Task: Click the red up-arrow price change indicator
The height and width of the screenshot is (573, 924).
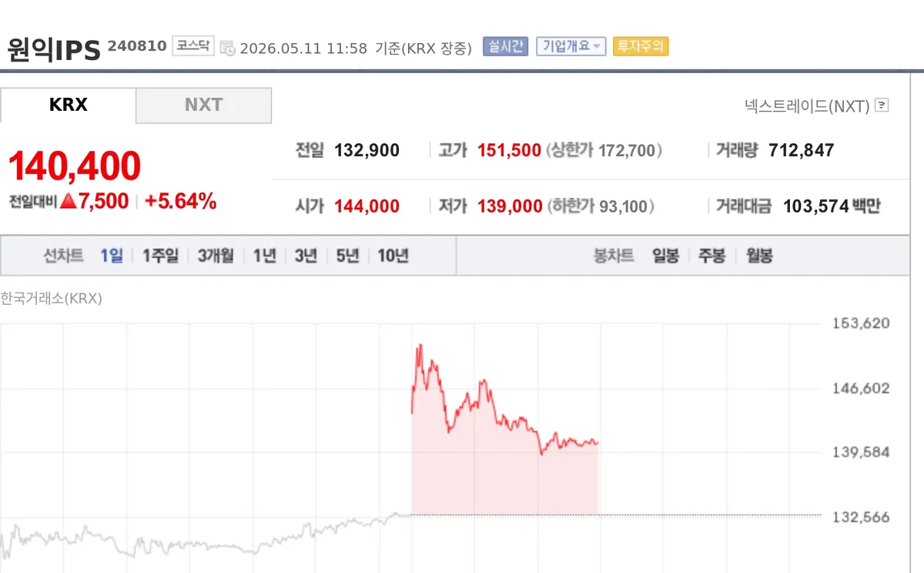Action: 68,202
